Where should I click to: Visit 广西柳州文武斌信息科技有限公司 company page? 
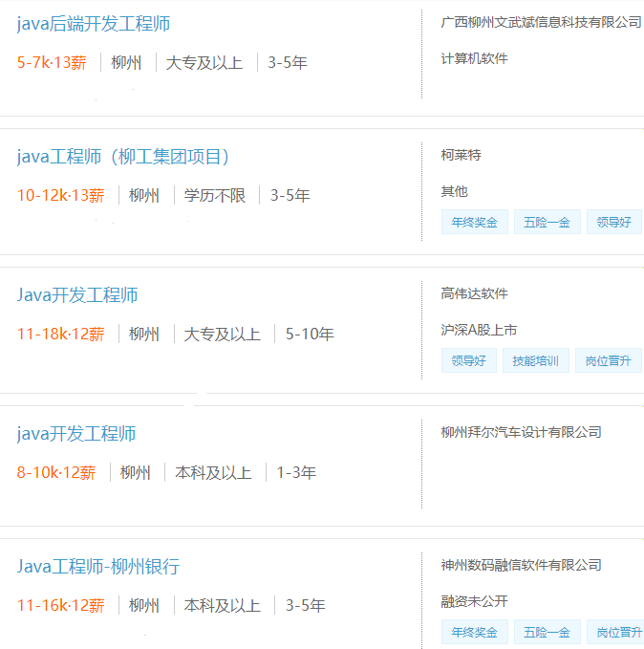coord(541,22)
